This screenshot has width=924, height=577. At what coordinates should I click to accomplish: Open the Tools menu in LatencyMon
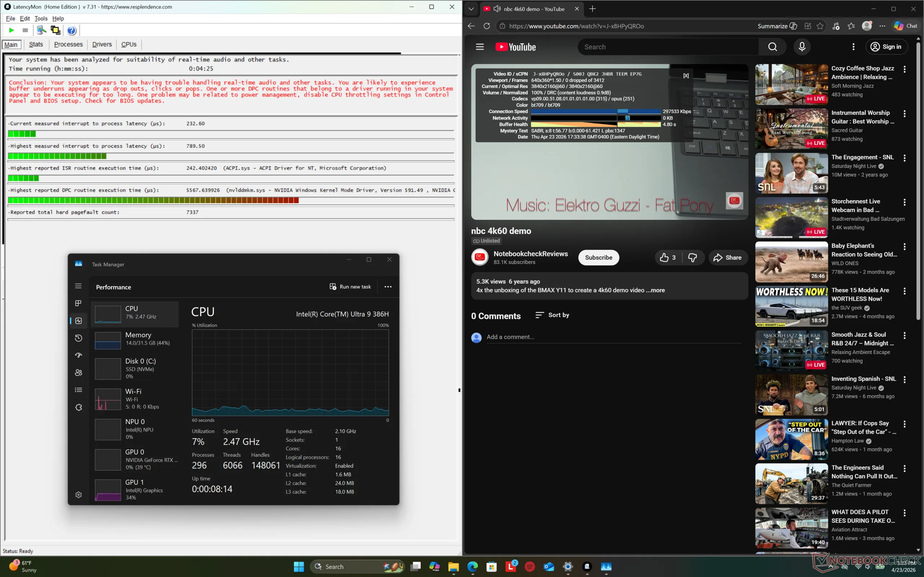click(x=41, y=18)
